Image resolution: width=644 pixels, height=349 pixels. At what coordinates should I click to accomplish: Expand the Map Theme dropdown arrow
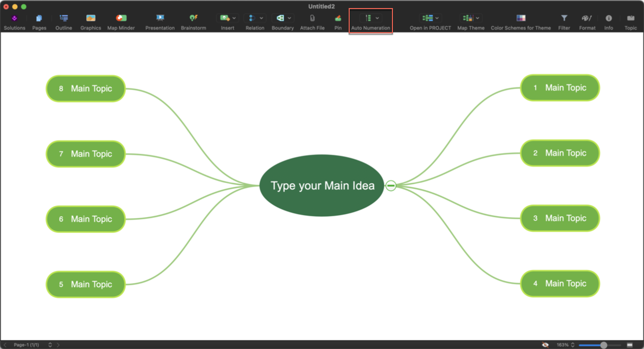pyautogui.click(x=477, y=18)
